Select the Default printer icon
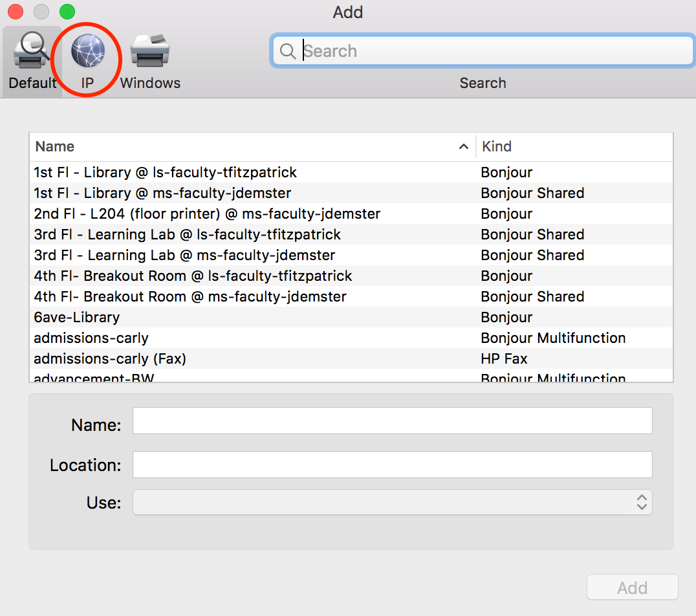 click(x=32, y=52)
